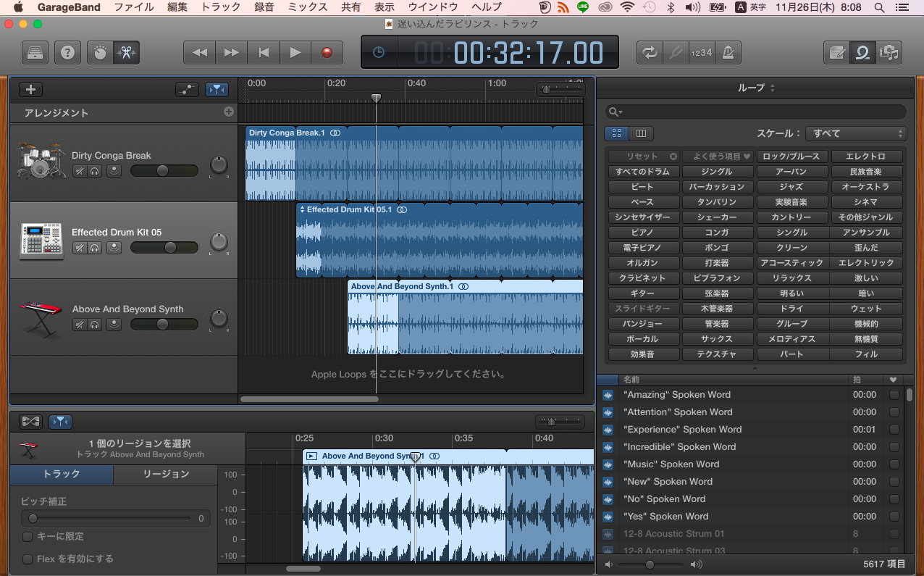
Task: Favorite the "Attention" Spoken Word checkbox
Action: tap(894, 412)
